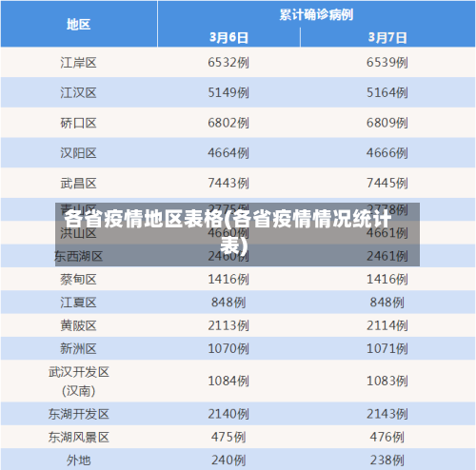Click the 汉阳区 row label
This screenshot has height=470, width=476.
click(x=78, y=153)
